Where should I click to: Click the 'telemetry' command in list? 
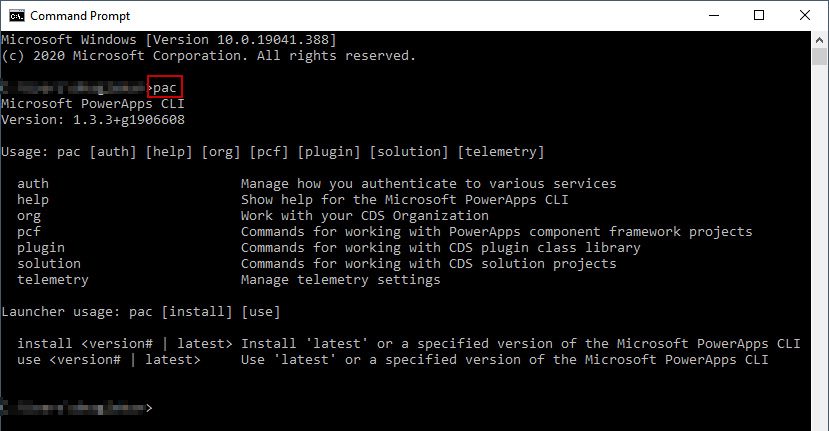53,280
